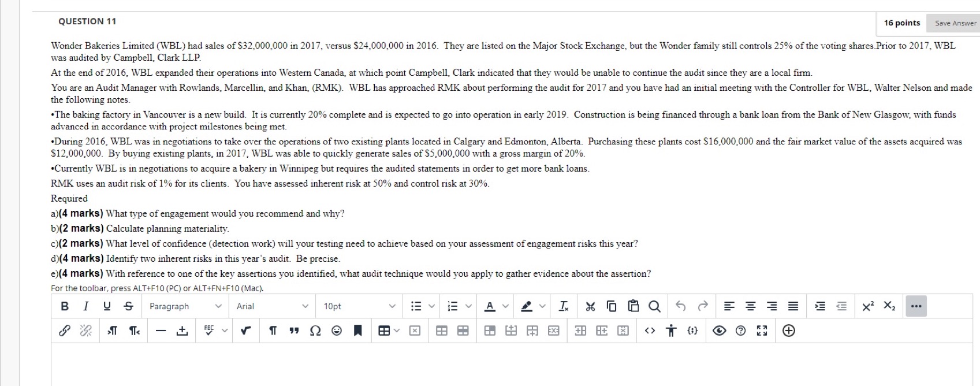Expand text color options arrow
Viewport: 980px width, 386px height.
pyautogui.click(x=505, y=306)
